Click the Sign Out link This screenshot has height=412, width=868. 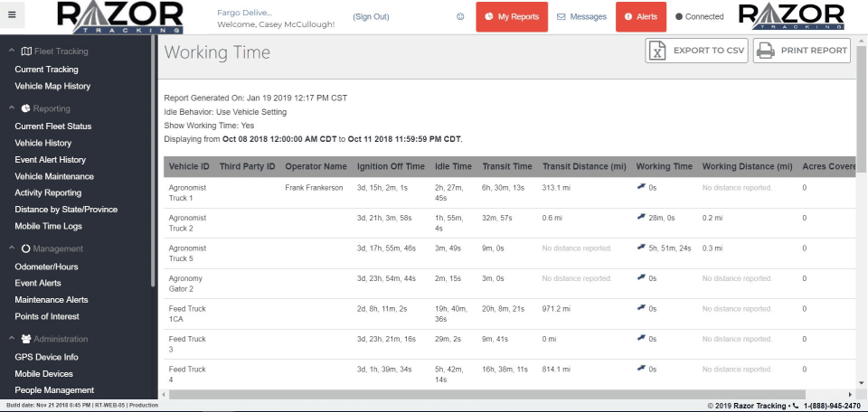371,16
